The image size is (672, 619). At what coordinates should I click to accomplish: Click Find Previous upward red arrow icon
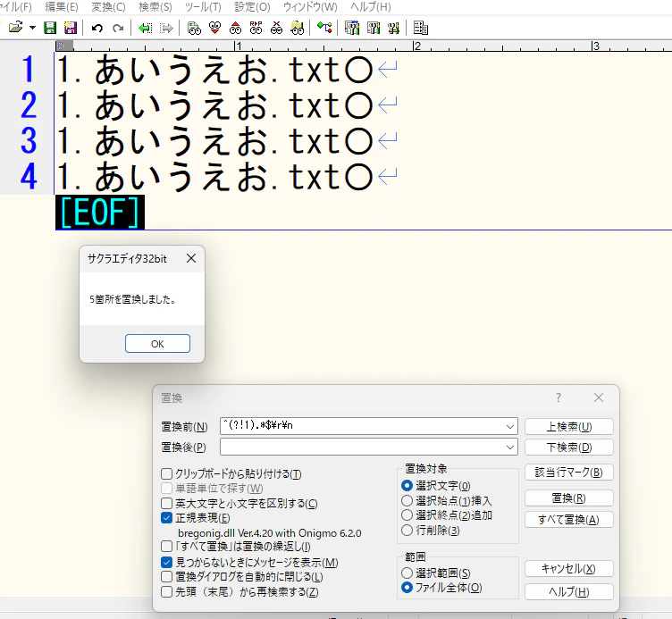pyautogui.click(x=235, y=29)
